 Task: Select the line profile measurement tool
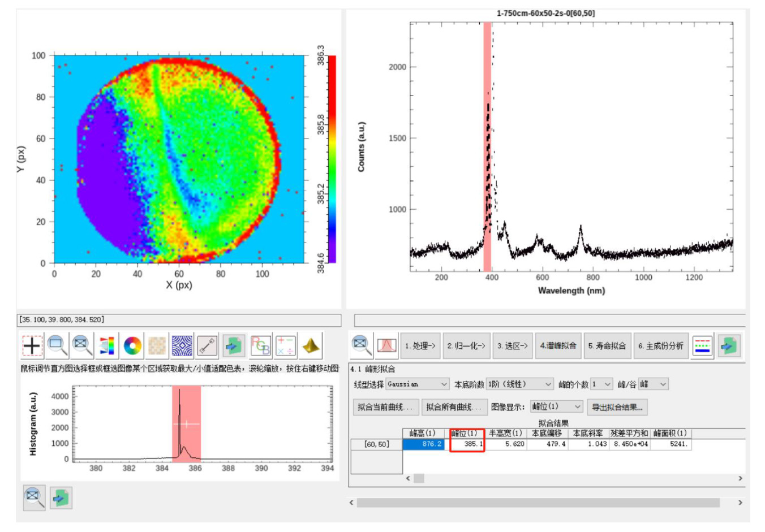(207, 345)
